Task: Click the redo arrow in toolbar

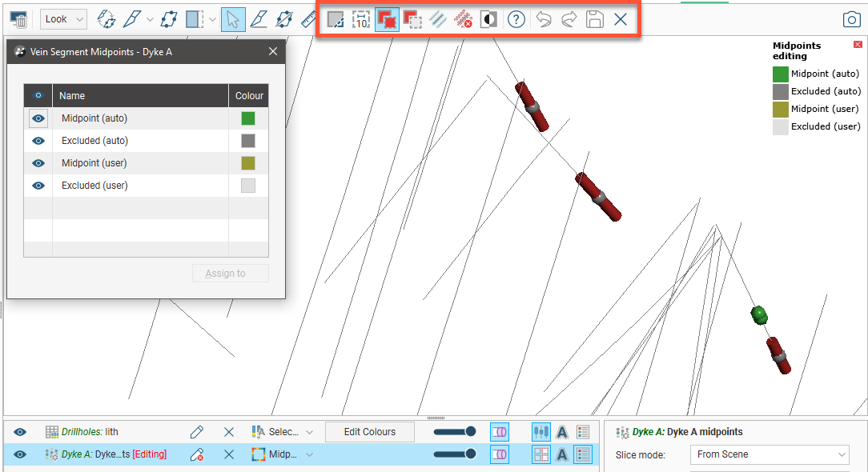Action: (569, 19)
